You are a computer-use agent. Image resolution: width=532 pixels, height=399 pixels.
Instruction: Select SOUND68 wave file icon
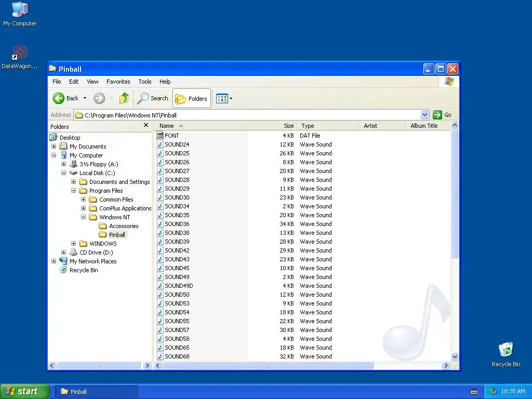[x=160, y=356]
